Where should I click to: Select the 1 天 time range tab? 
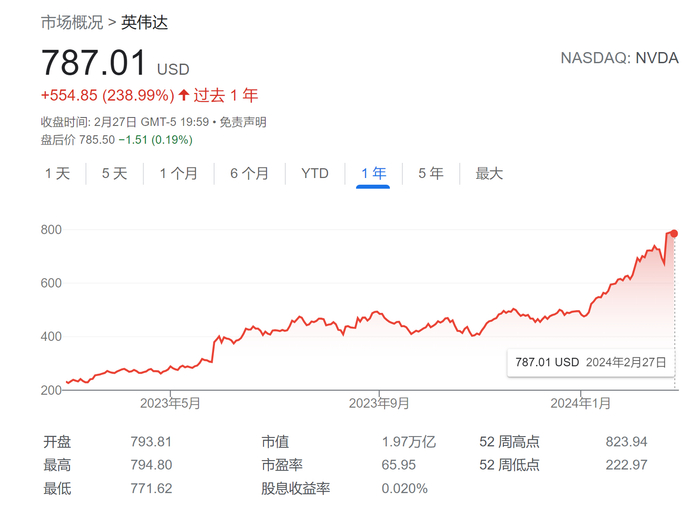pyautogui.click(x=58, y=173)
